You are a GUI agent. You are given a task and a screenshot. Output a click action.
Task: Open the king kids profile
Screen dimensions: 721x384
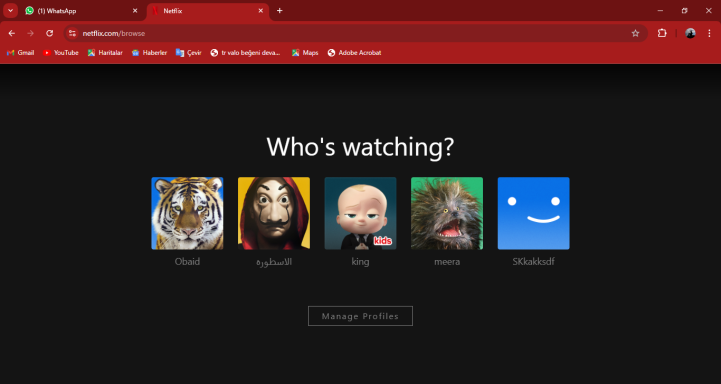pyautogui.click(x=360, y=213)
